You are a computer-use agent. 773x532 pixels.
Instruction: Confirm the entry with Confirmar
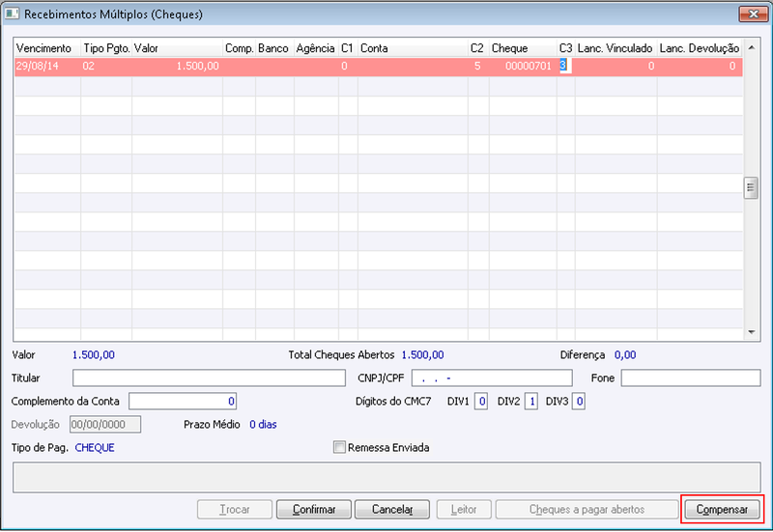click(x=314, y=510)
